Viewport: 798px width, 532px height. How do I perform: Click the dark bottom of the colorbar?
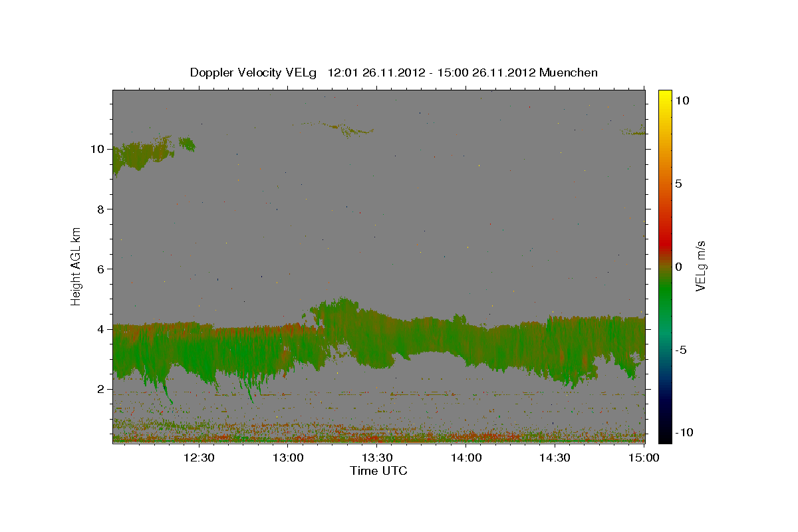click(x=665, y=426)
